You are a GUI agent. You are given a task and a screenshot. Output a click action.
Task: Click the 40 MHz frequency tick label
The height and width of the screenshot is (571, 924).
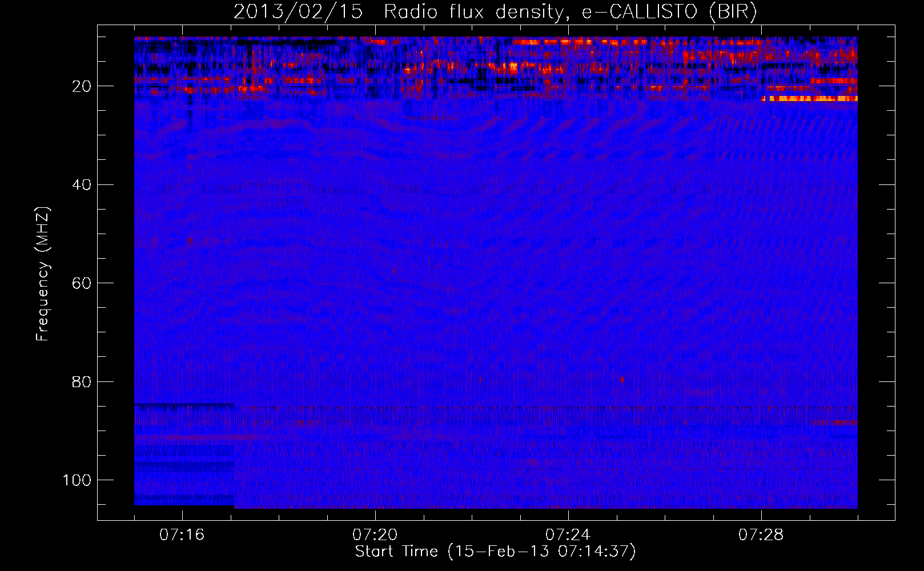[x=82, y=185]
